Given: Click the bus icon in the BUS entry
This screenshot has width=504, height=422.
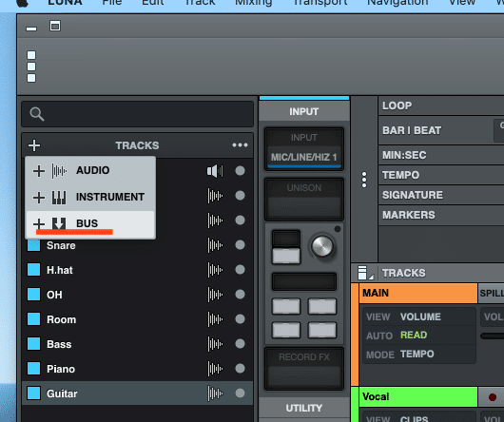Looking at the screenshot, I should pyautogui.click(x=59, y=223).
